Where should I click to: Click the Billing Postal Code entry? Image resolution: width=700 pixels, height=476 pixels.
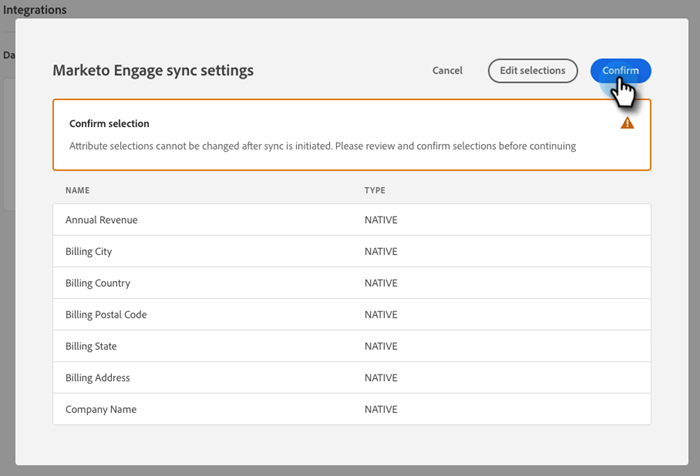click(106, 315)
